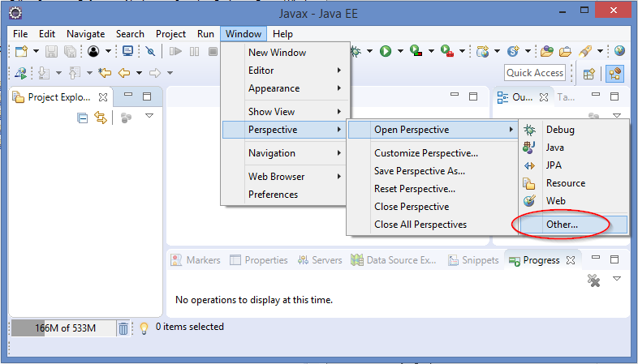The image size is (638, 364).
Task: Click Remove All Finished Operations icon
Action: [x=593, y=280]
